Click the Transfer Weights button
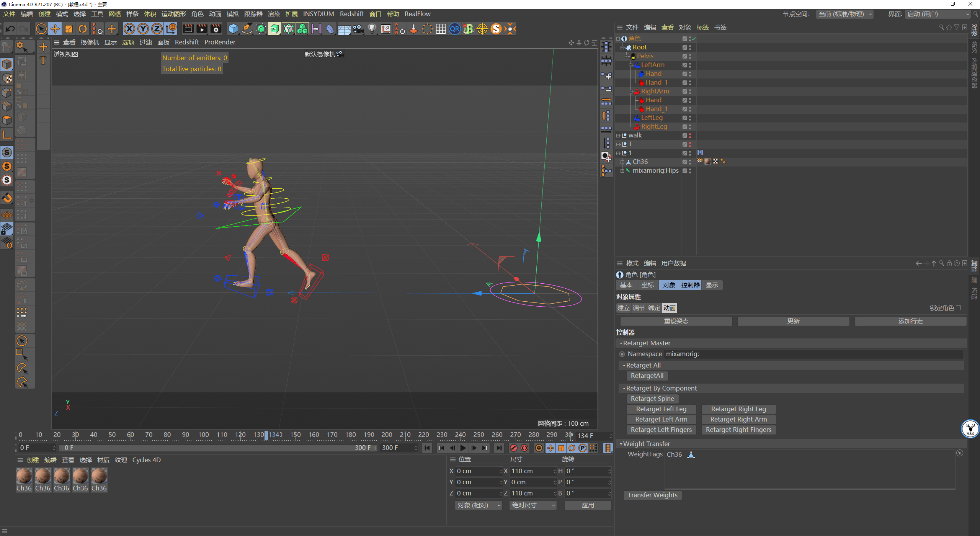The image size is (980, 536). point(652,495)
